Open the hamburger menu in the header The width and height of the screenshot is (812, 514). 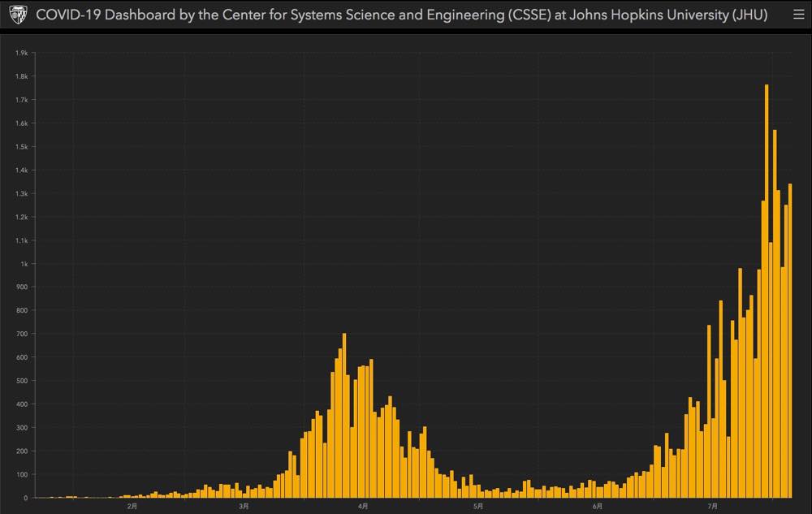(x=798, y=15)
